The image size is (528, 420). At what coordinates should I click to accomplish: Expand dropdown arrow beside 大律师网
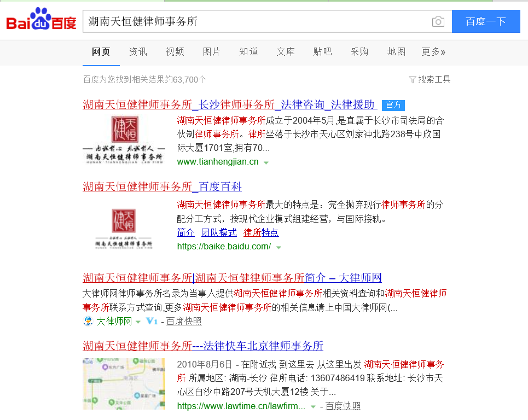[x=138, y=322]
